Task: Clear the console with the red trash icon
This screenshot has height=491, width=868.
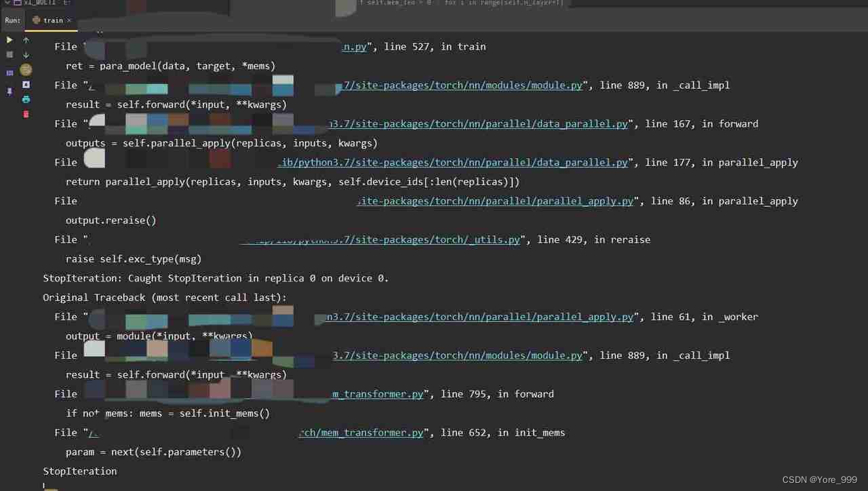Action: pos(26,114)
